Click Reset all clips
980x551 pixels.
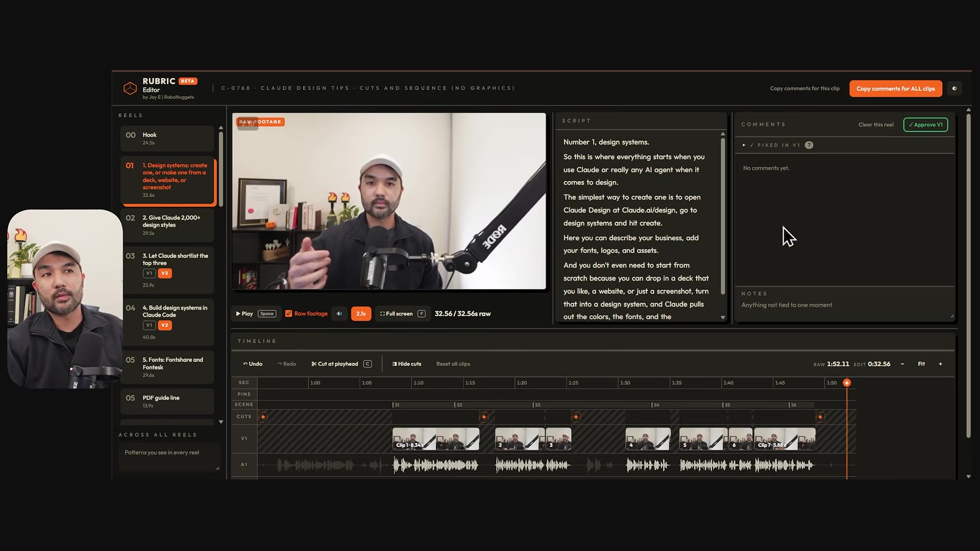453,364
